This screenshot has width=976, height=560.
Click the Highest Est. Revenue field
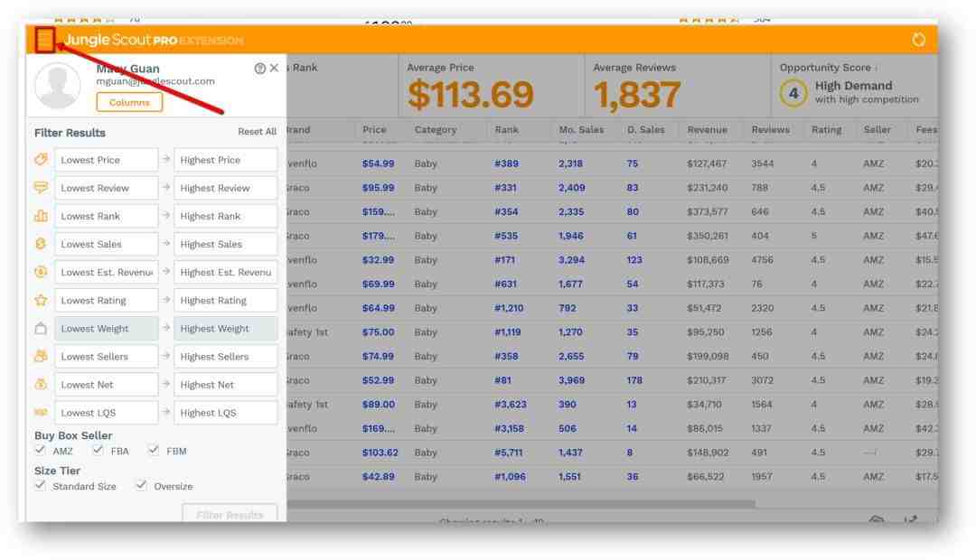[x=225, y=272]
